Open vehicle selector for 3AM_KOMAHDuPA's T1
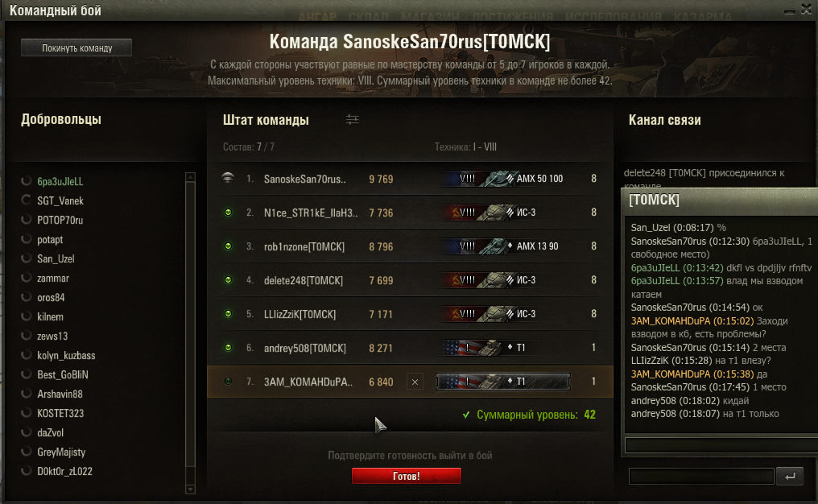818x504 pixels. 503,382
